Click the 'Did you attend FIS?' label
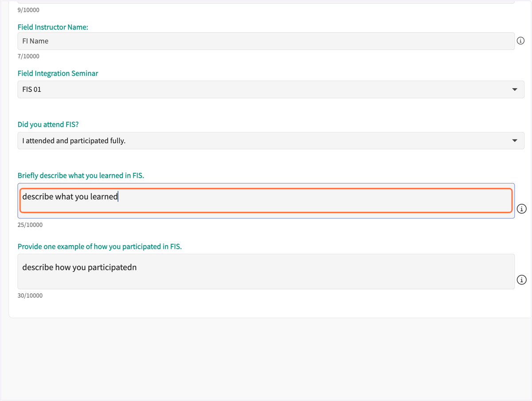 48,125
